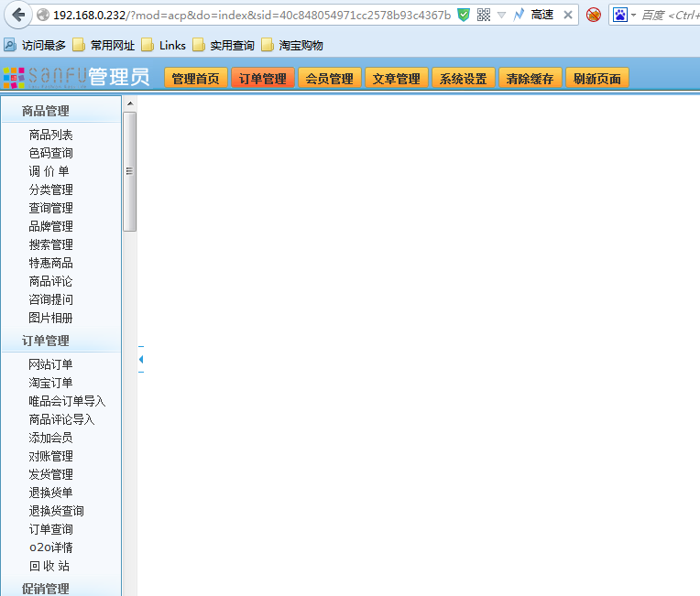The width and height of the screenshot is (700, 596).
Task: Open the 访问最多 bookmark
Action: [x=35, y=45]
